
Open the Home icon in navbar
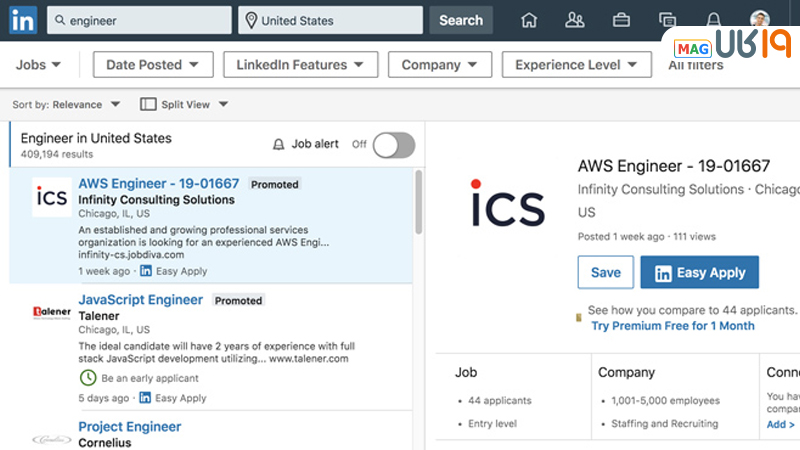tap(529, 20)
